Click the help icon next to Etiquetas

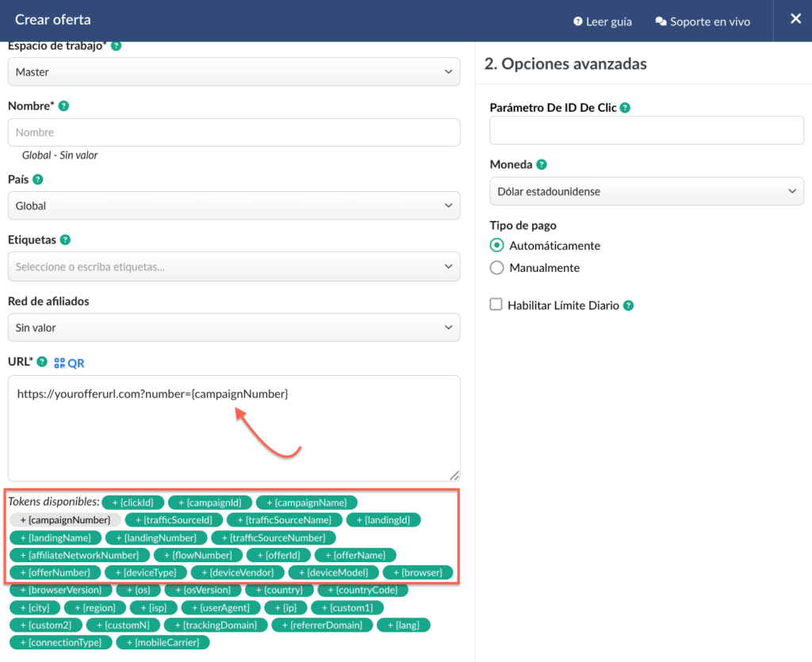(65, 239)
